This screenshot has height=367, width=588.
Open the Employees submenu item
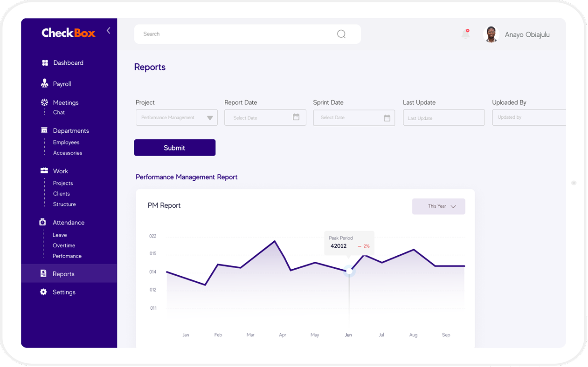coord(66,143)
